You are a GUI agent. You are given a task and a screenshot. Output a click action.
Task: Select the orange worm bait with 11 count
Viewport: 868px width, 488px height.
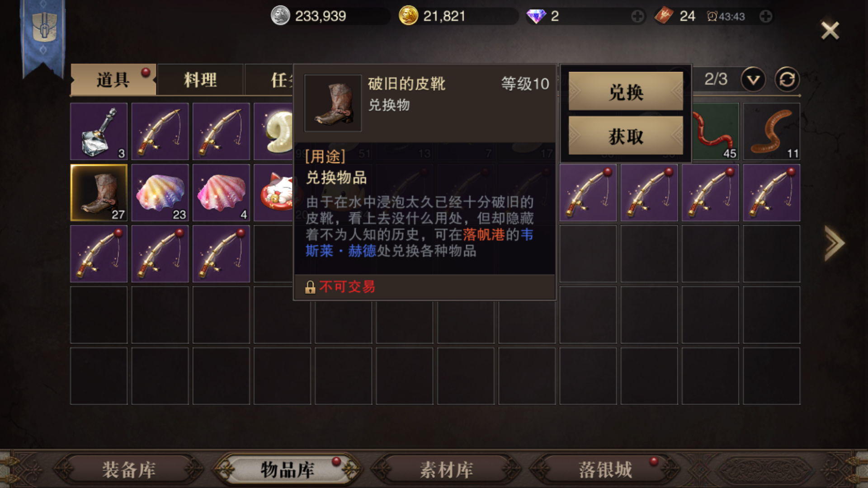771,131
